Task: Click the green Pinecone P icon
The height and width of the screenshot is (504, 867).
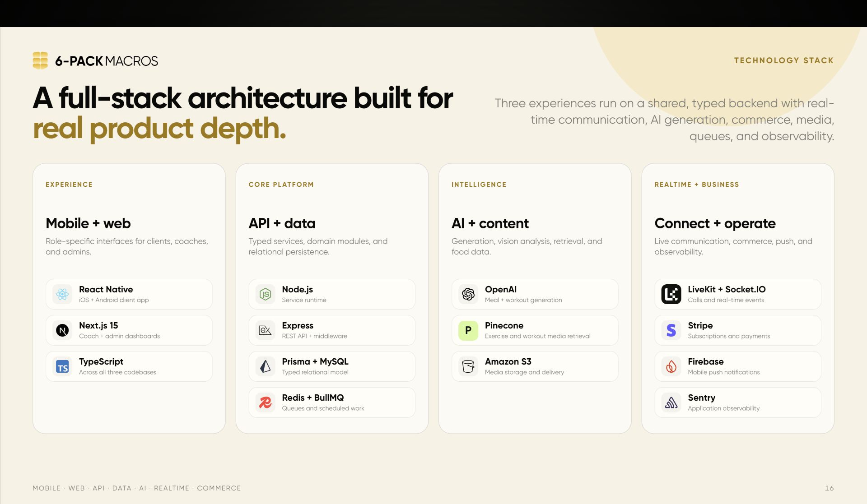Action: pyautogui.click(x=468, y=330)
